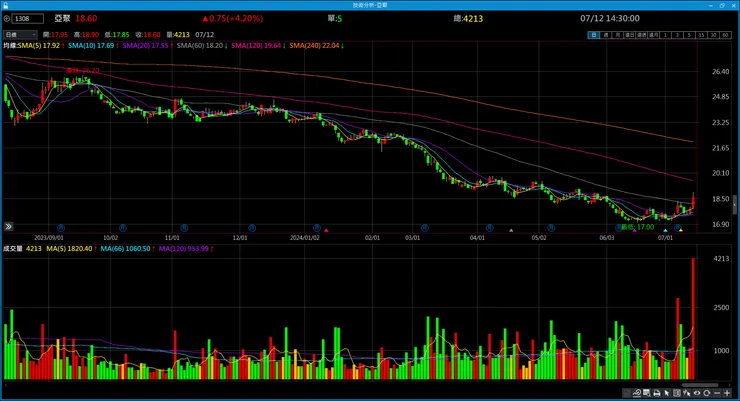
Task: Click the purple triangle marker after 06/03
Action: (x=634, y=230)
